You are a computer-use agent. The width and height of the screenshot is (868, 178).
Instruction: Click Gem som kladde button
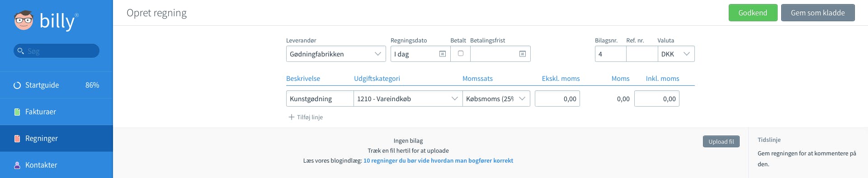point(818,13)
